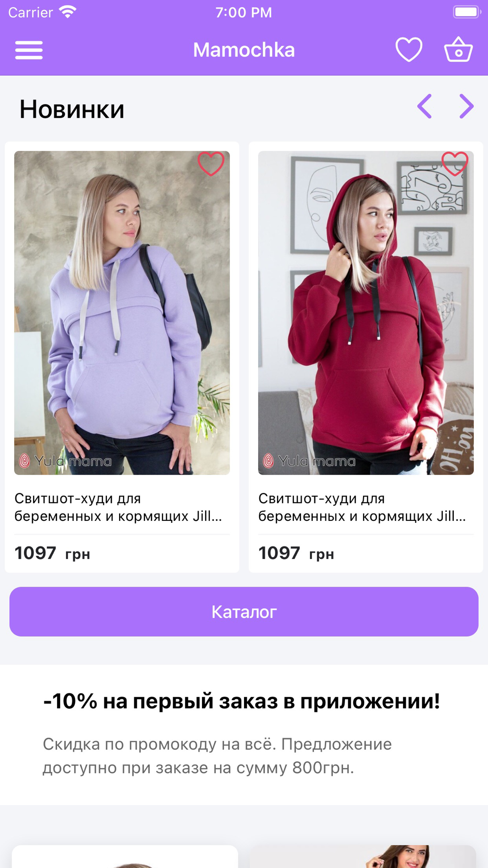Show previous items in Новинки carousel
Screen dimensions: 488x868
pyautogui.click(x=425, y=106)
